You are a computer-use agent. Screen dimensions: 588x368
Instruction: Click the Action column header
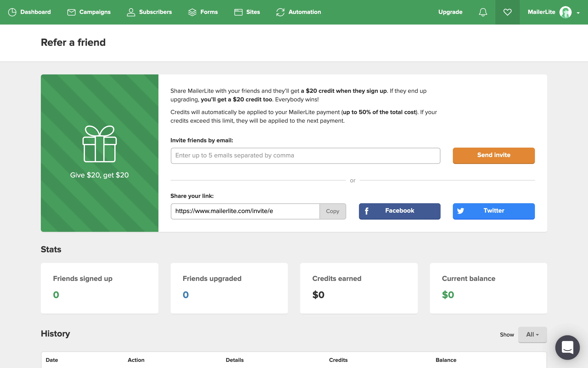(136, 360)
